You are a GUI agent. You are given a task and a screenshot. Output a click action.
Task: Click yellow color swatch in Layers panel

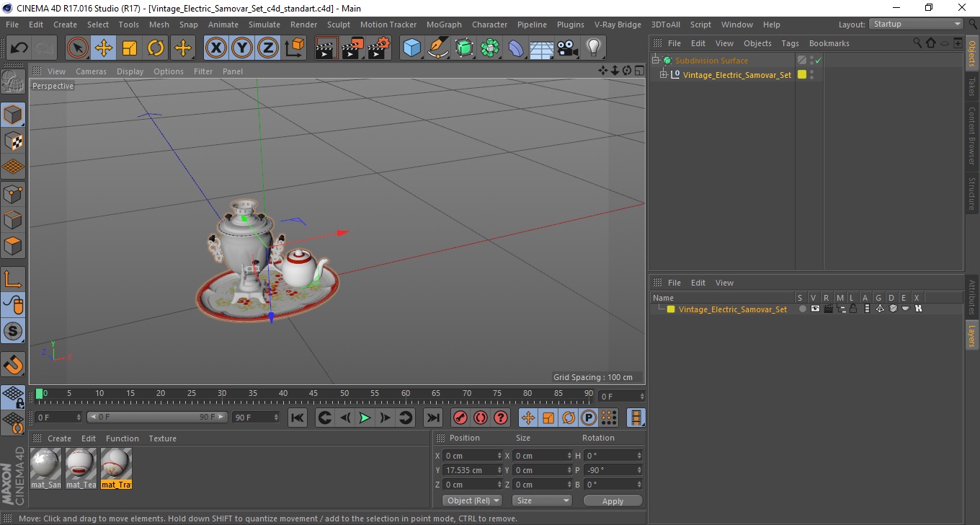pos(671,309)
